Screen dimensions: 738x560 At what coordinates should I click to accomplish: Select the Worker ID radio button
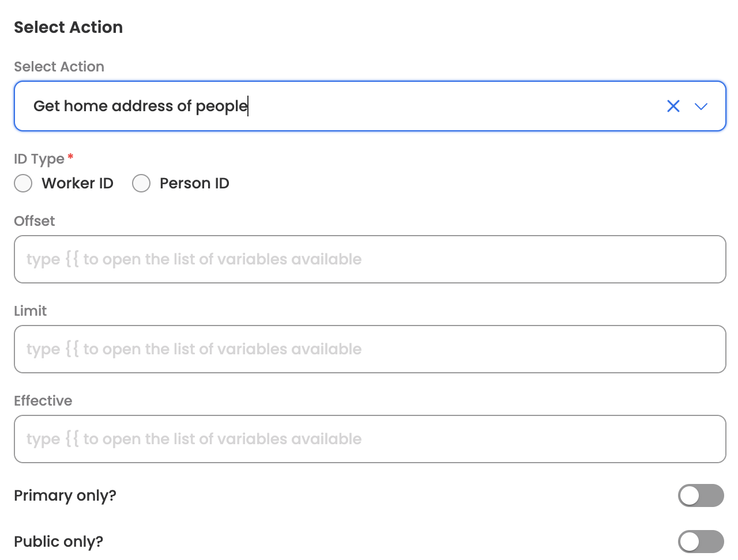click(x=23, y=183)
